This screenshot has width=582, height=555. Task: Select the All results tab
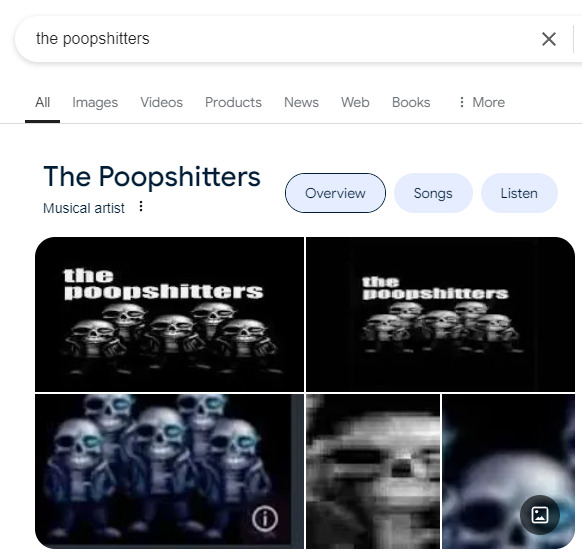coord(42,102)
